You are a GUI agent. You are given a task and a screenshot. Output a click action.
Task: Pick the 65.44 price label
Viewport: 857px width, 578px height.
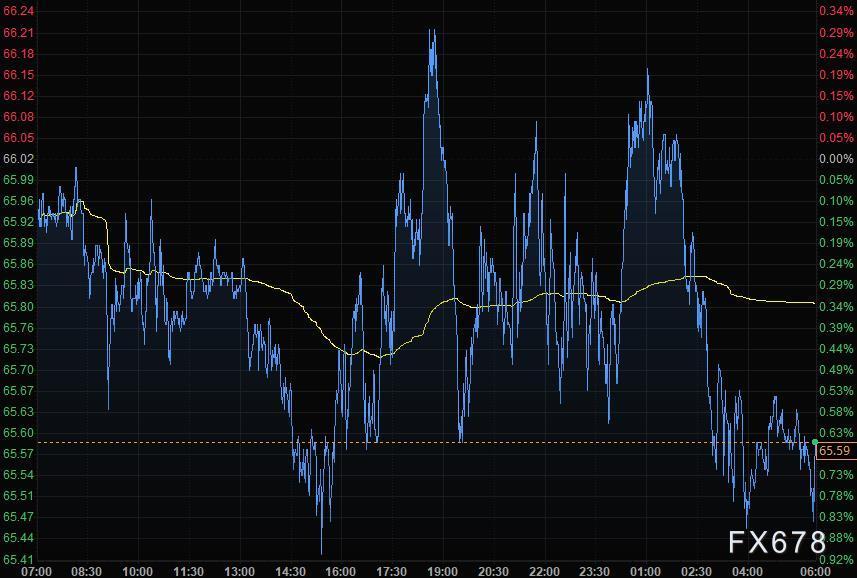tap(18, 538)
